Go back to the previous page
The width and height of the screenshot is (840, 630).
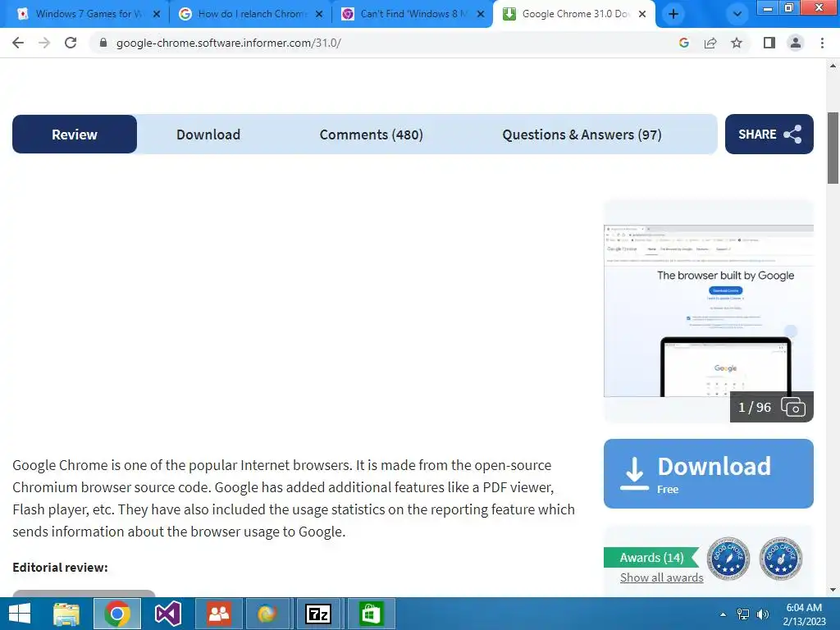tap(18, 43)
